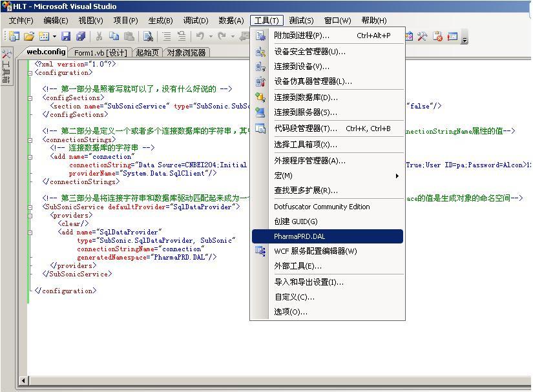Open the Undo history dropdown arrow

point(211,36)
